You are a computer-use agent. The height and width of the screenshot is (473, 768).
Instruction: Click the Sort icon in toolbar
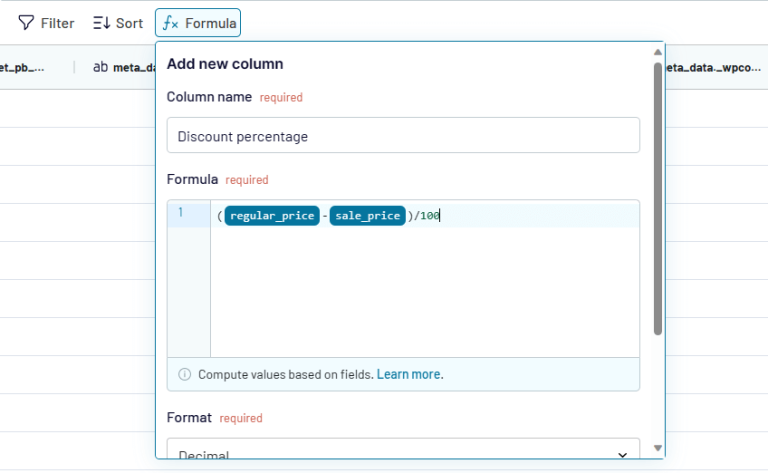(x=101, y=22)
